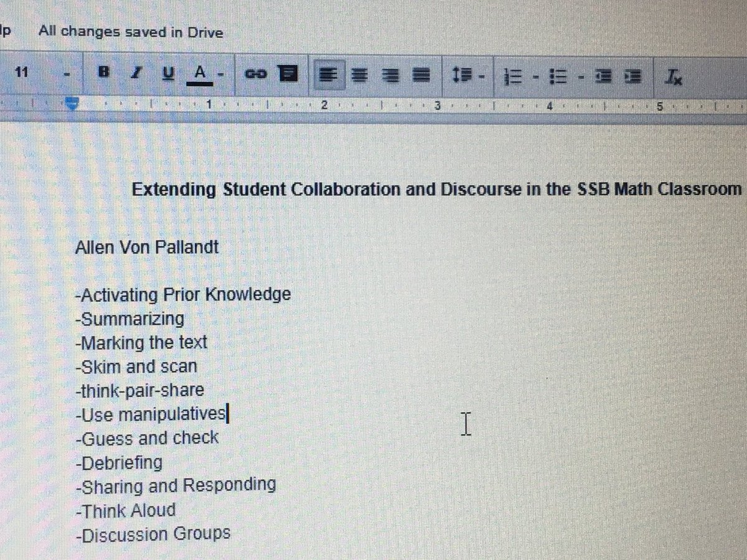The width and height of the screenshot is (747, 560).
Task: Click the '-think-pair-share' line
Action: (139, 390)
